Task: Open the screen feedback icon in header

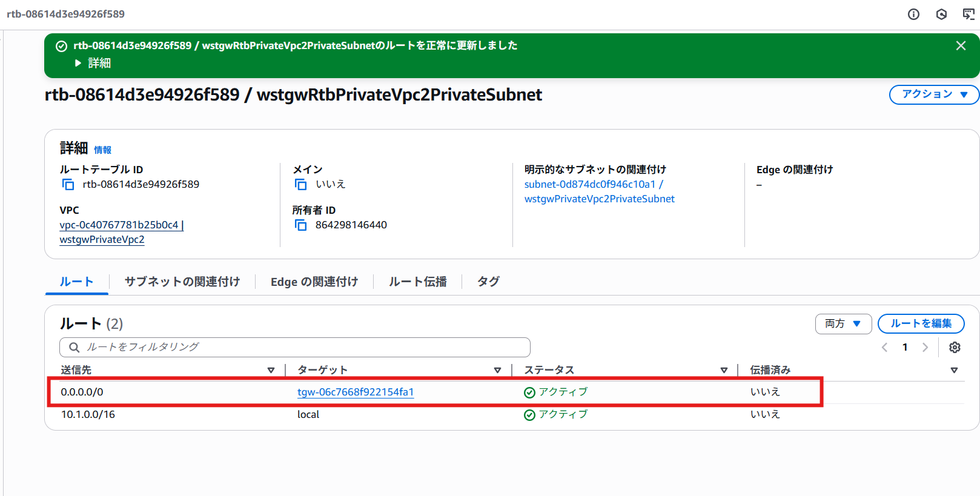Action: pyautogui.click(x=968, y=15)
